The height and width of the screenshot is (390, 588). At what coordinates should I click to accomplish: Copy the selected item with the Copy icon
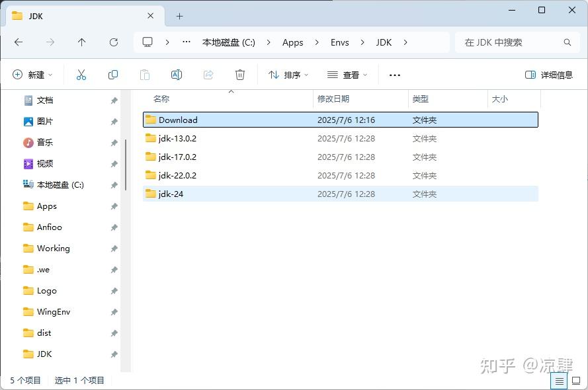tap(113, 74)
